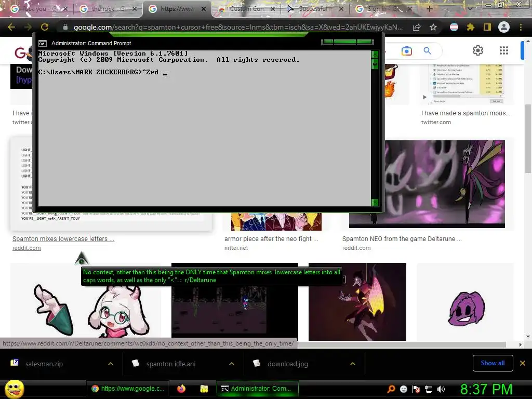Expand spamton idle.ani download options
This screenshot has width=532, height=399.
(x=232, y=364)
